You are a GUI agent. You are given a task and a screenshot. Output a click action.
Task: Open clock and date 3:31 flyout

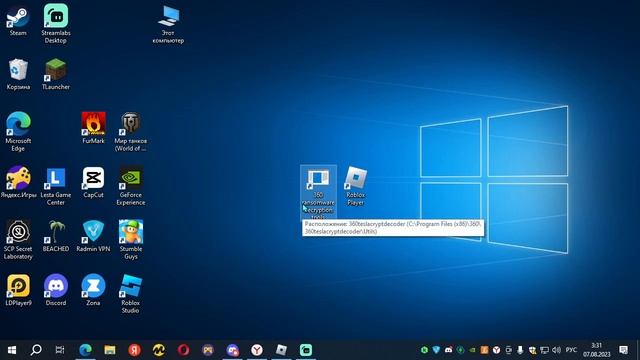coord(597,350)
